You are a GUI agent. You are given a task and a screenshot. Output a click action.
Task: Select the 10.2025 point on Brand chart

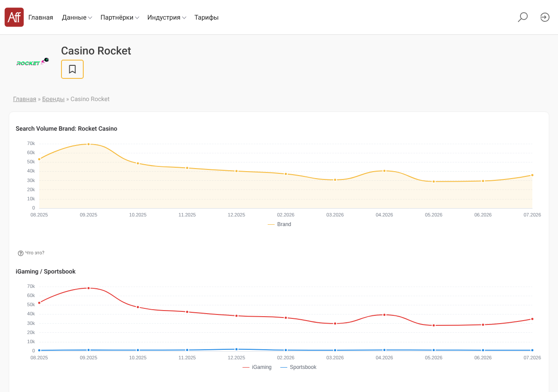138,163
